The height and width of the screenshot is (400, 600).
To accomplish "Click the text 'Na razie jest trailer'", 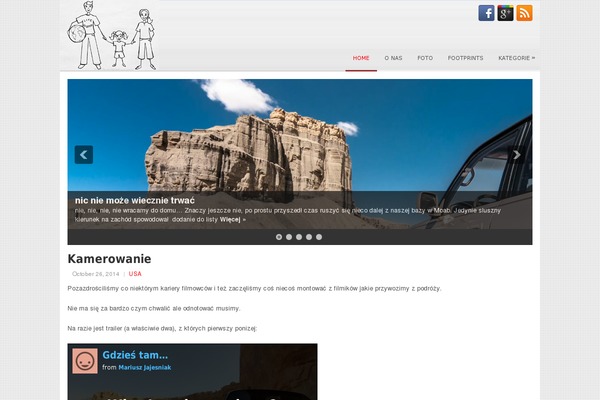I will [162, 328].
